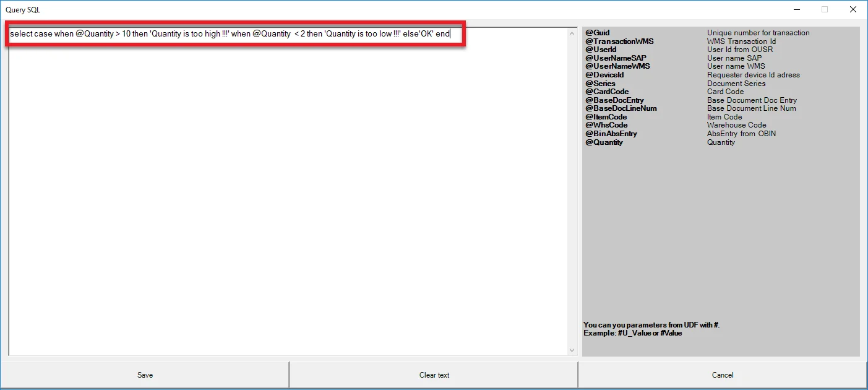Click 'WMS Transaction Id' description
Viewport: 868px width, 390px height.
point(741,41)
